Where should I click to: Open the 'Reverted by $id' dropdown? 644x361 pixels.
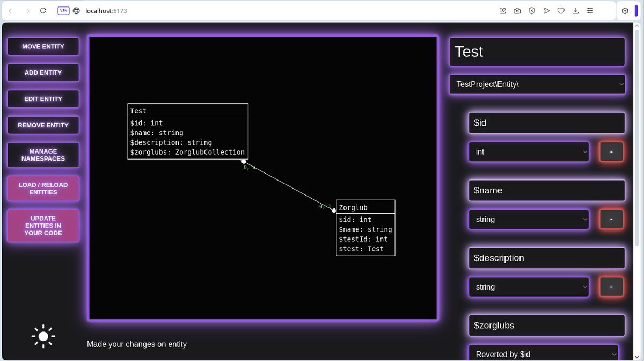point(543,353)
